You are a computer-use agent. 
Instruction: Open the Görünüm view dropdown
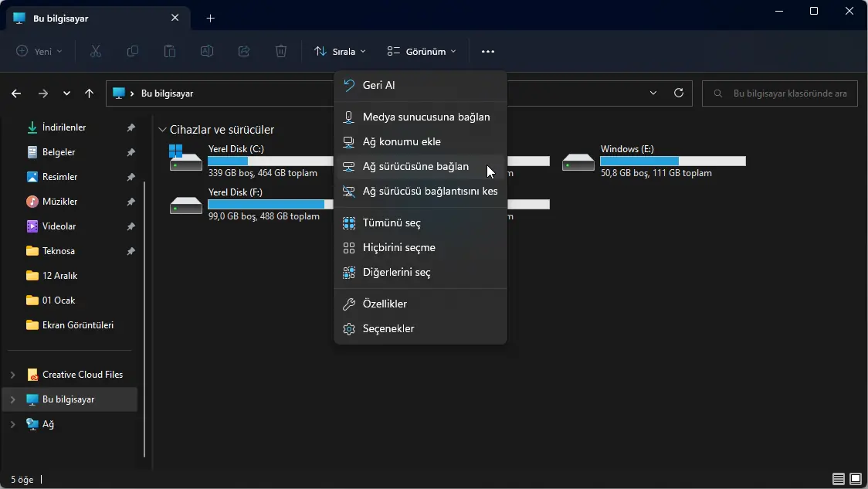422,51
